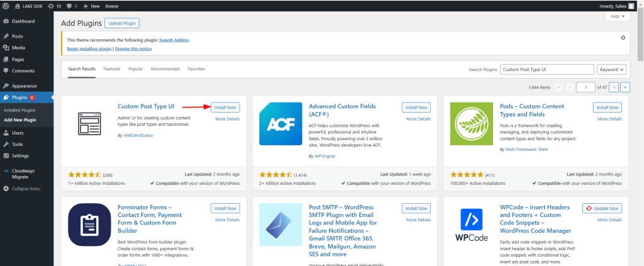This screenshot has height=266, width=644.
Task: Open Custom Post Type UI title link
Action: pyautogui.click(x=146, y=106)
